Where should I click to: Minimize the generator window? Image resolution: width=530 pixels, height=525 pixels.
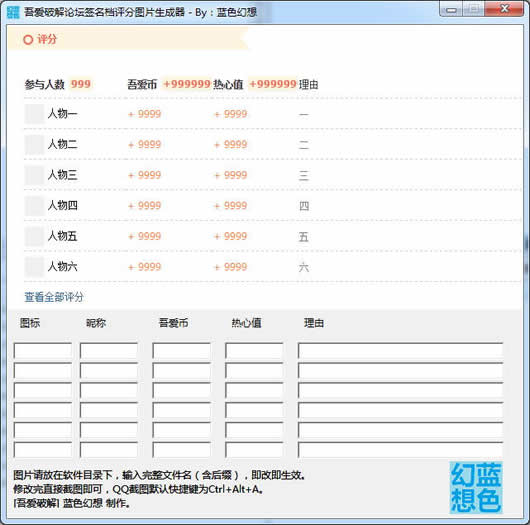coord(451,9)
